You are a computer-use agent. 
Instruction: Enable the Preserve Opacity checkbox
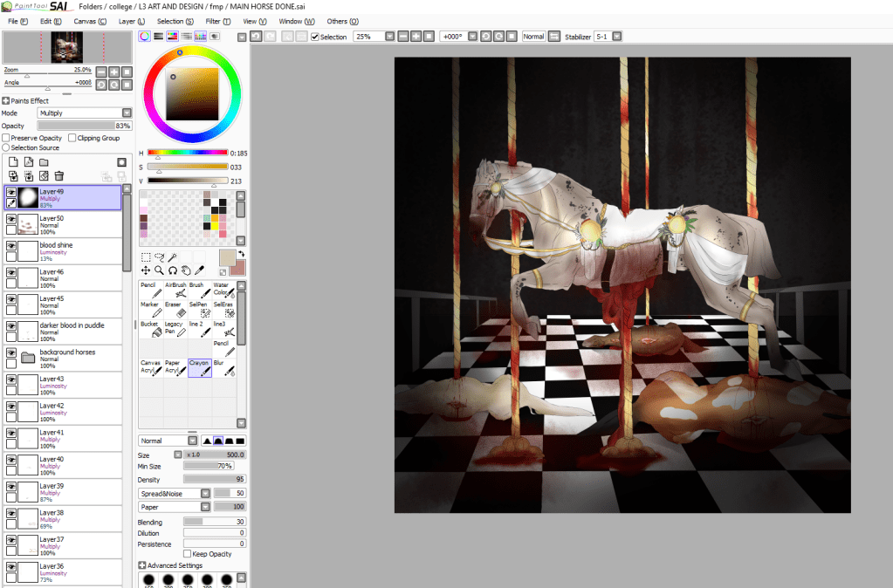tap(7, 138)
